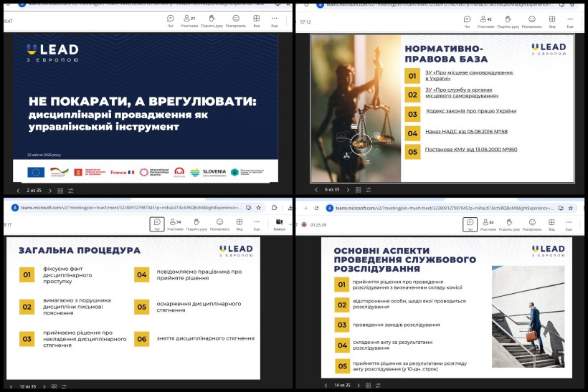Image resolution: width=588 pixels, height=392 pixels.
Task: Click text 'зняття дисциплінарного стягнення' on the slide
Action: (x=206, y=338)
